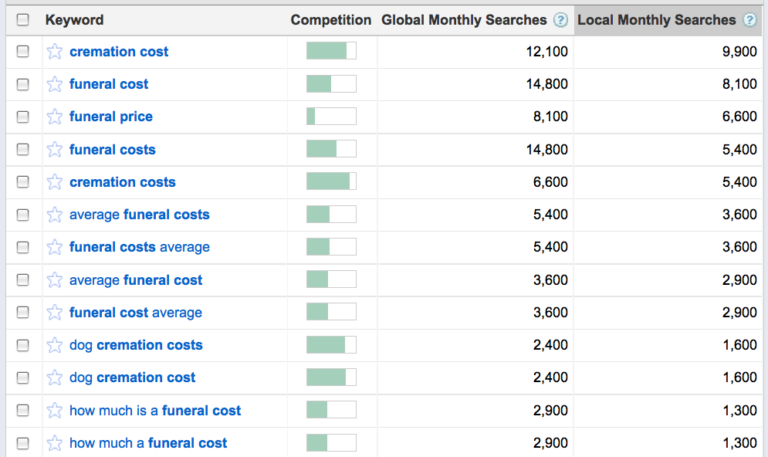
Task: Open the 'funeral costs average' keyword link
Action: pos(139,247)
